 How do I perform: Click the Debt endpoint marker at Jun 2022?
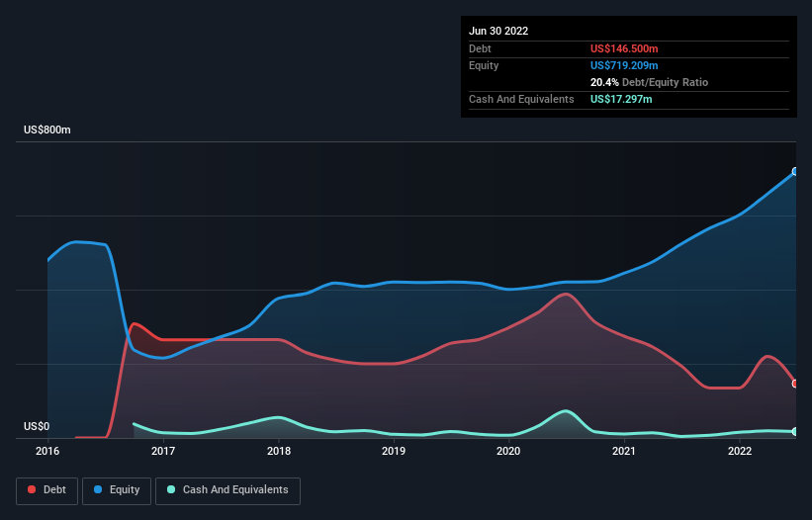(795, 384)
